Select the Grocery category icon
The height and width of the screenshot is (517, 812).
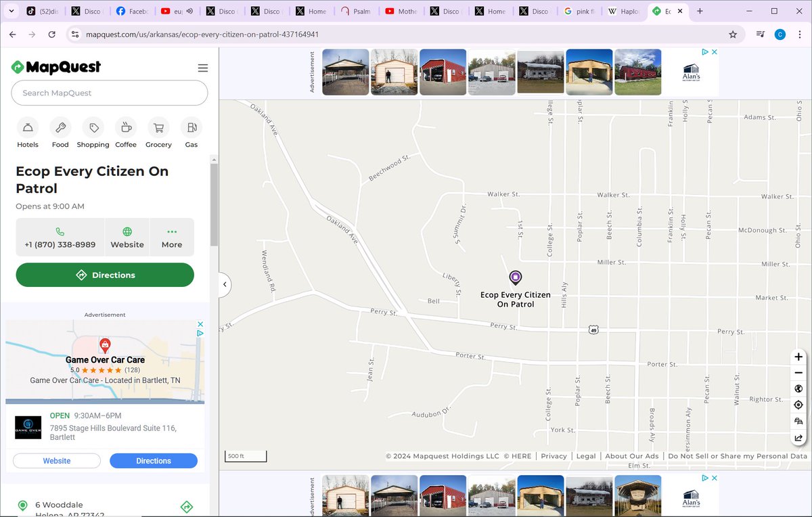[x=158, y=127]
